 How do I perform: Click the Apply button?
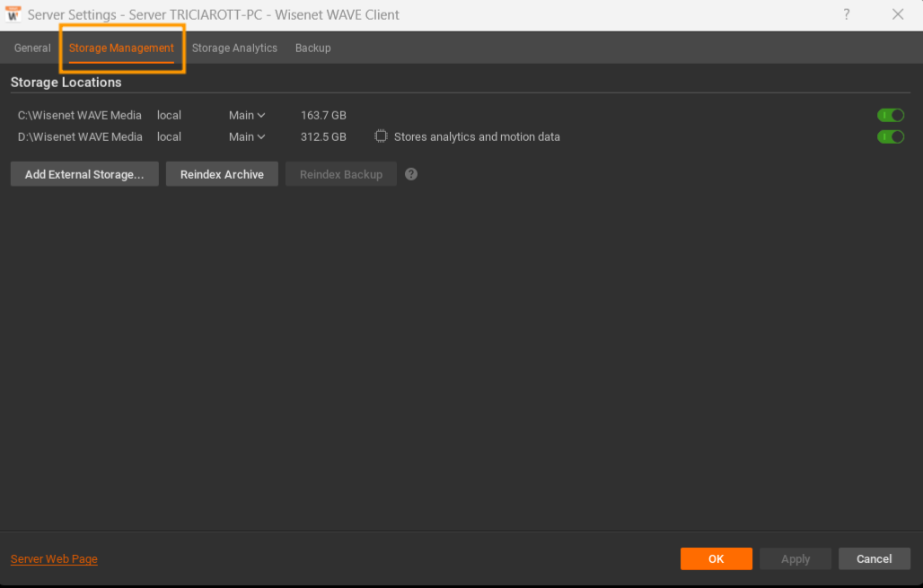[796, 558]
